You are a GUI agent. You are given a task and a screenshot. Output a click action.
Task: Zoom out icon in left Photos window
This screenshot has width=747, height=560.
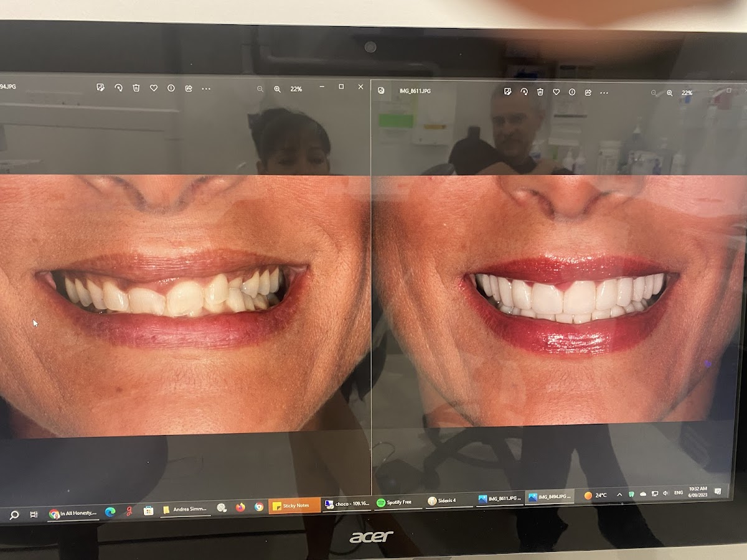point(260,89)
